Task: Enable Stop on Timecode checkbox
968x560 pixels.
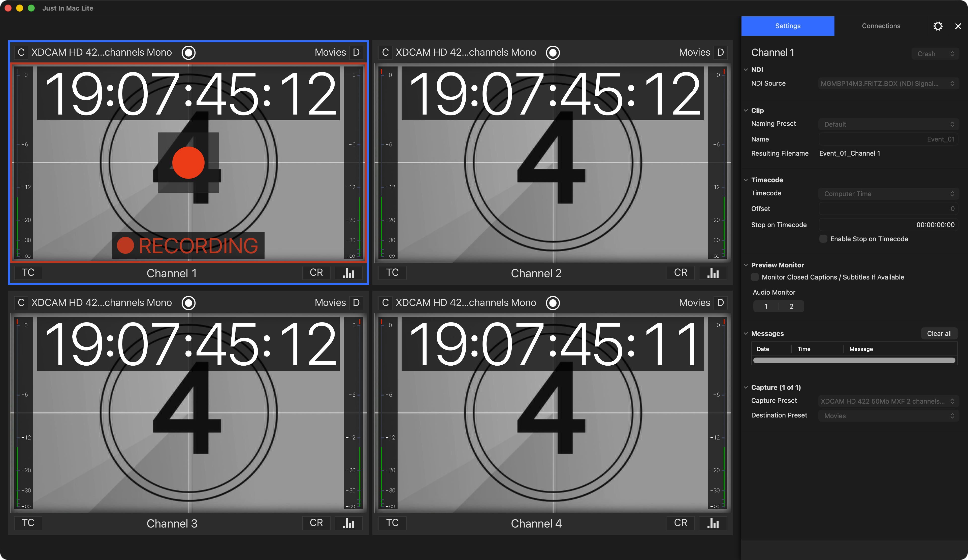Action: click(823, 239)
